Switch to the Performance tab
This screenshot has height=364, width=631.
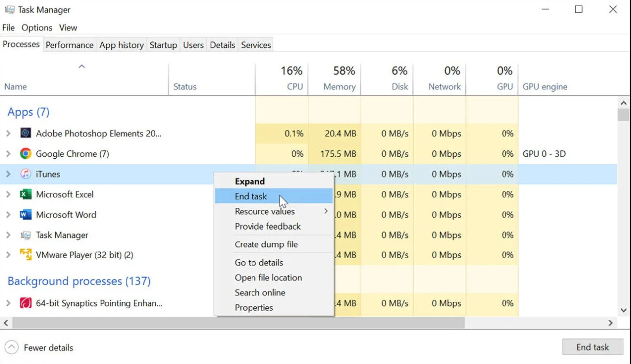[70, 45]
